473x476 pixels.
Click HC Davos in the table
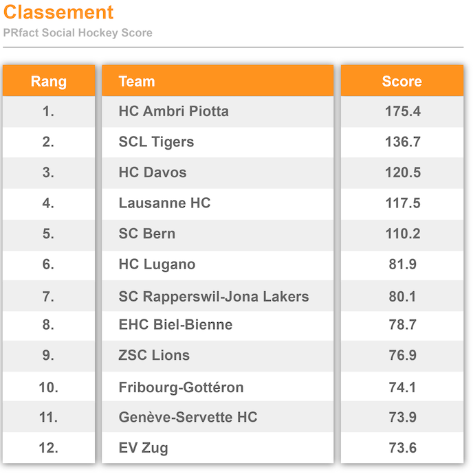tap(152, 172)
